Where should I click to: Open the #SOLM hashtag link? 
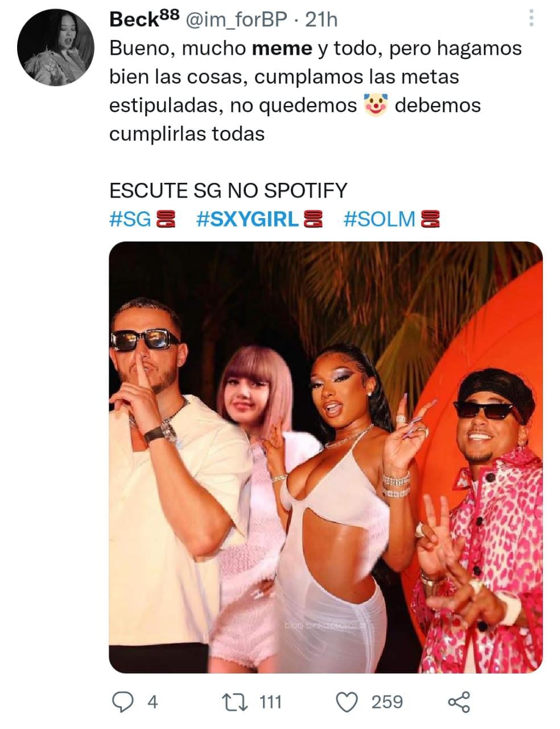point(380,219)
